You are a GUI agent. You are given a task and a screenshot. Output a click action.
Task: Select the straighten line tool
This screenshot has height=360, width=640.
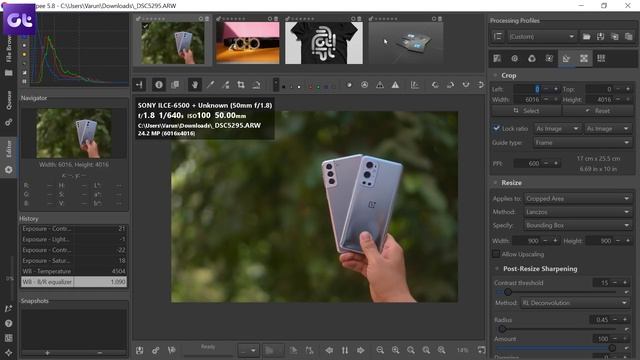pos(256,85)
